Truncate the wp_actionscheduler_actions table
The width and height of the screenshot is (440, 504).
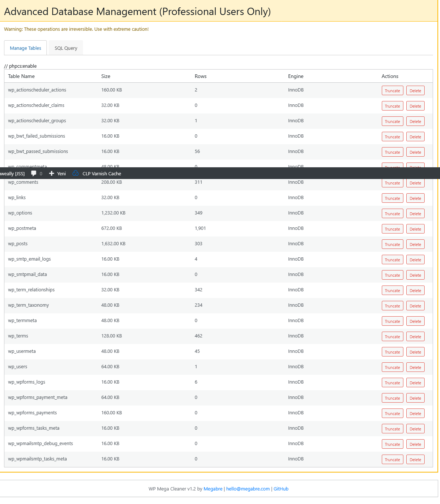(x=392, y=91)
